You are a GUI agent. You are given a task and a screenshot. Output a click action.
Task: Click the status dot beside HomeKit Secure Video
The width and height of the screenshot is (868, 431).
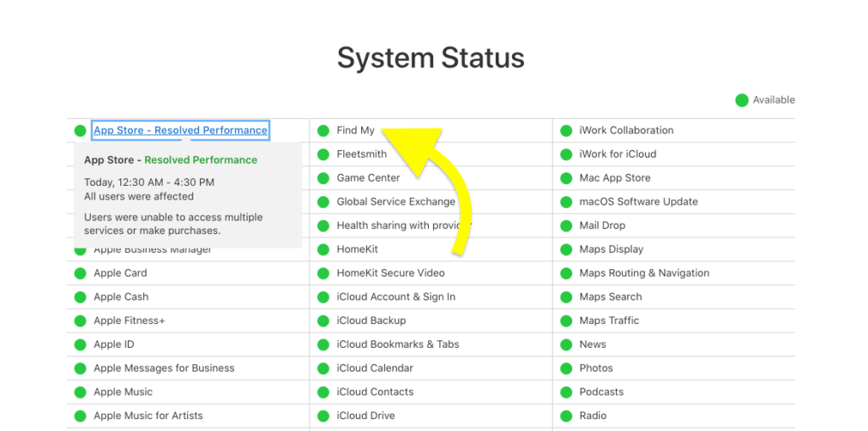coord(323,274)
